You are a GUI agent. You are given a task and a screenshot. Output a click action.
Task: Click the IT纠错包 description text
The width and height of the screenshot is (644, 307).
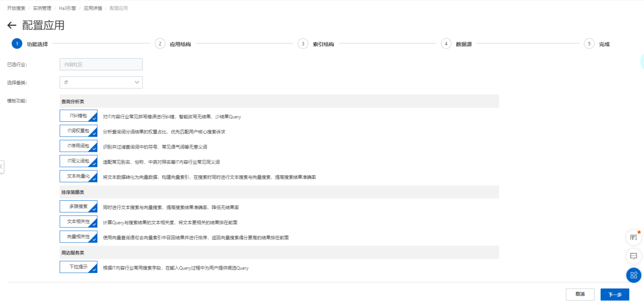coord(172,117)
